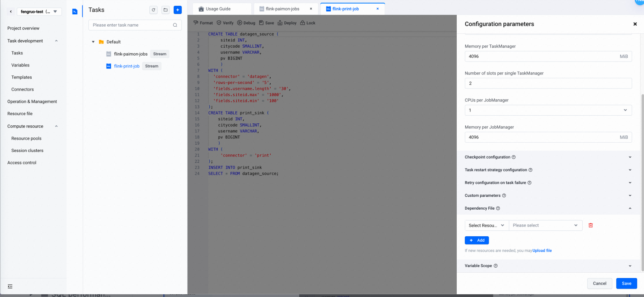Open Dependency File help icon

pyautogui.click(x=498, y=208)
